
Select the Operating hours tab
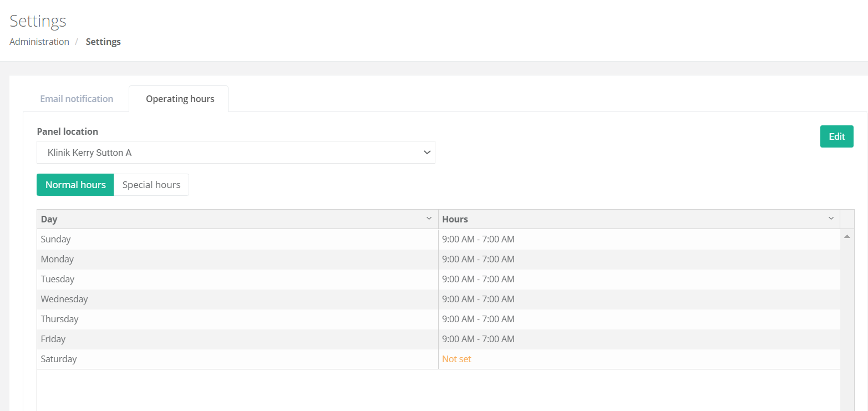pos(180,99)
